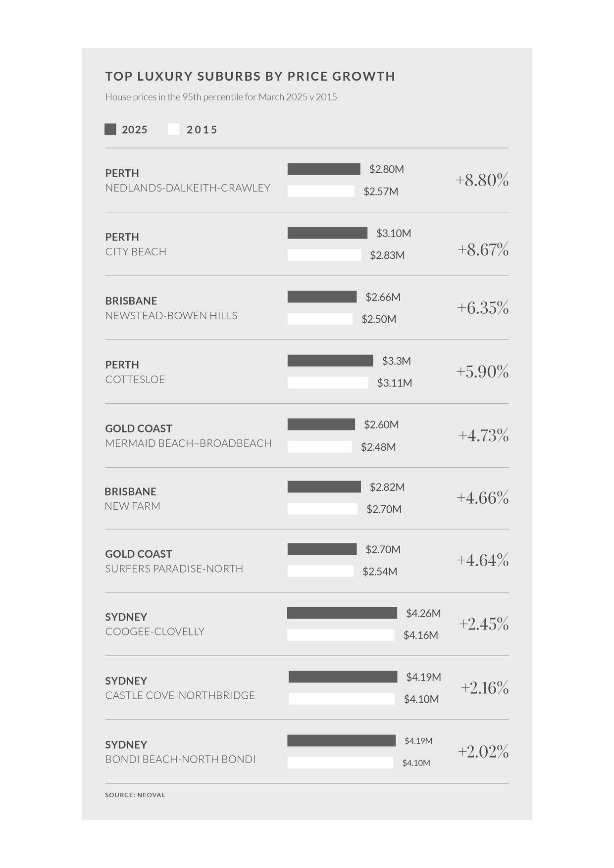
Task: Click the +4.64% growth figure
Action: (x=483, y=560)
